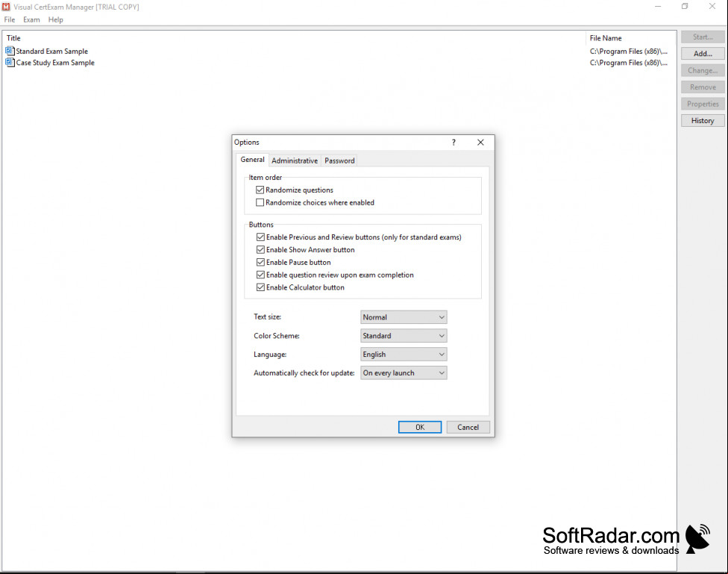Close the main Visual CertExam window

pos(712,7)
